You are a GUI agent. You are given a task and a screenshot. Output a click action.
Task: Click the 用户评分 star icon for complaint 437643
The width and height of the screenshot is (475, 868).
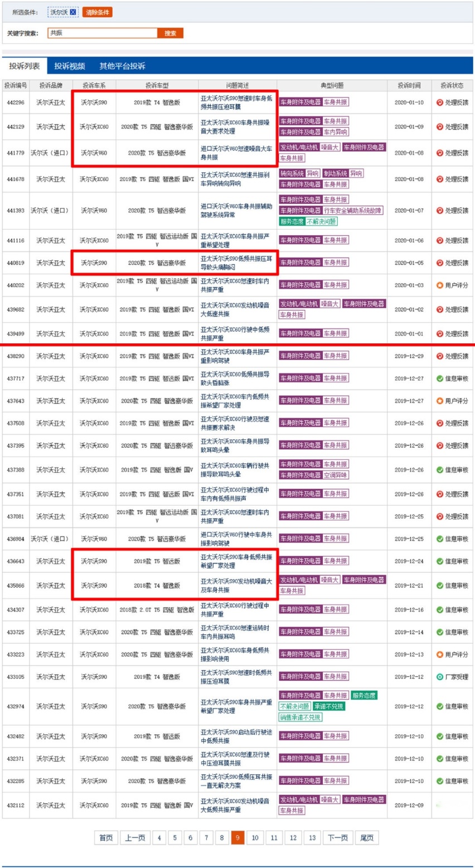coord(439,400)
